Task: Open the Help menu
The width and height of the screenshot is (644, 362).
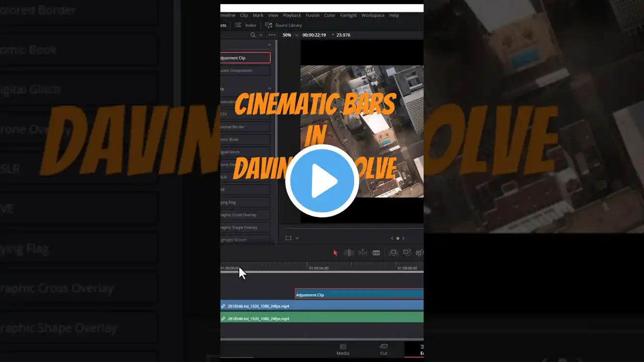Action: (394, 15)
